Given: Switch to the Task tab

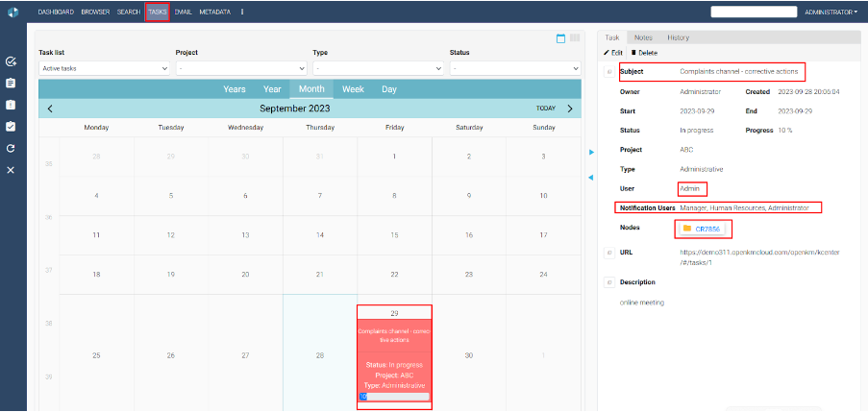Looking at the screenshot, I should click(611, 37).
